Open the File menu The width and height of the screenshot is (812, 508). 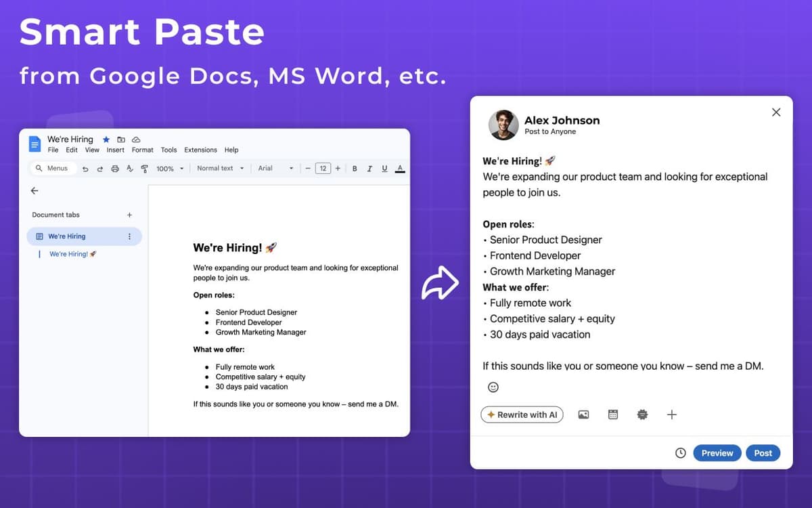click(53, 150)
